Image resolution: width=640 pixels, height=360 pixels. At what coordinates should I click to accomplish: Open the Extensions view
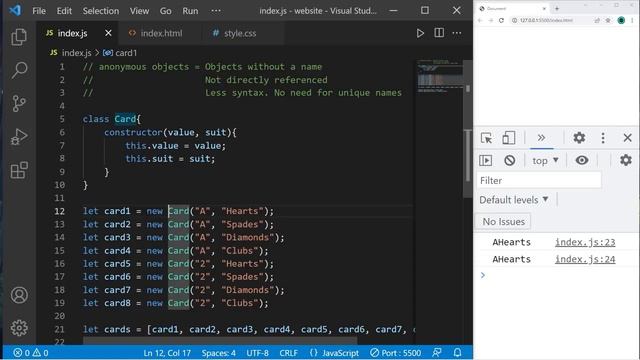[x=19, y=170]
